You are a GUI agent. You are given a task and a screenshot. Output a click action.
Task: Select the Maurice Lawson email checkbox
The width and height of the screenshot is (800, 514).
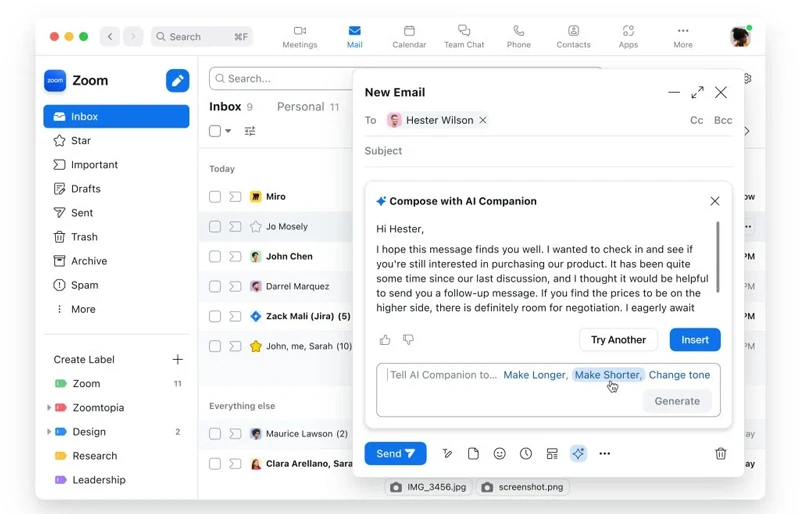click(215, 434)
